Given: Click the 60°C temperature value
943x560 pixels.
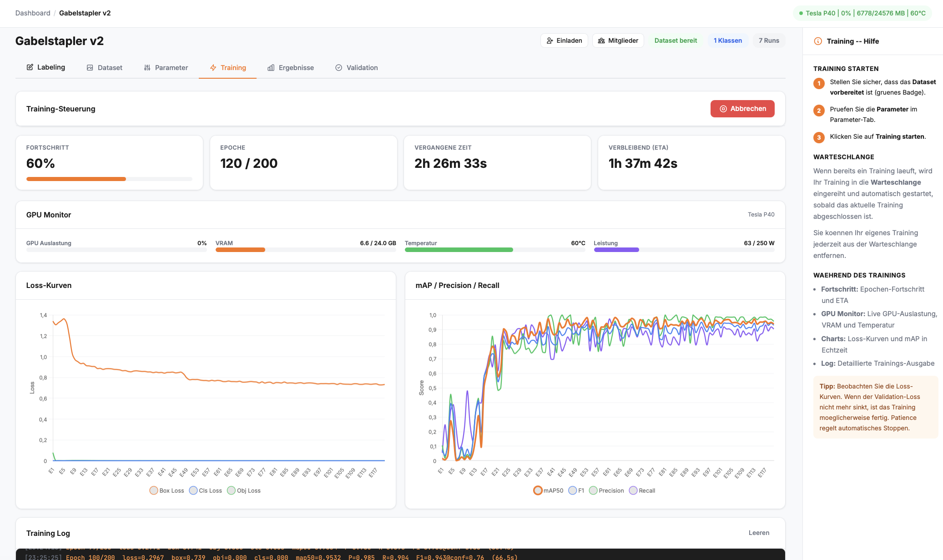Looking at the screenshot, I should tap(578, 243).
